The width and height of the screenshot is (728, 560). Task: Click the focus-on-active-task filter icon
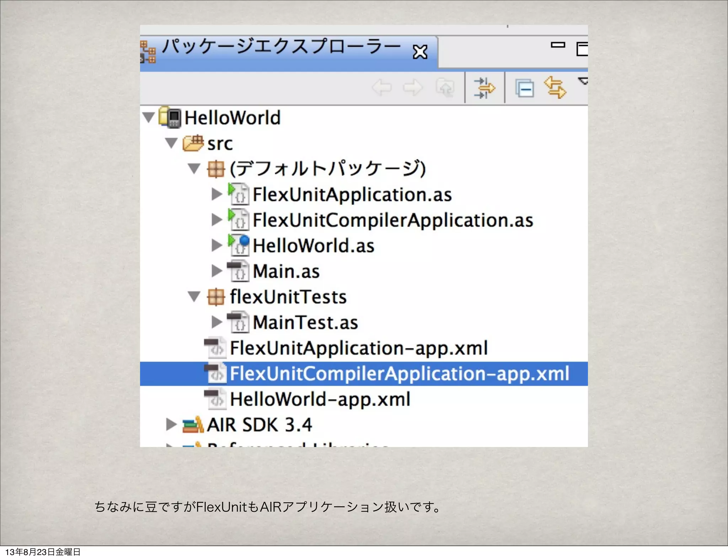[x=484, y=88]
